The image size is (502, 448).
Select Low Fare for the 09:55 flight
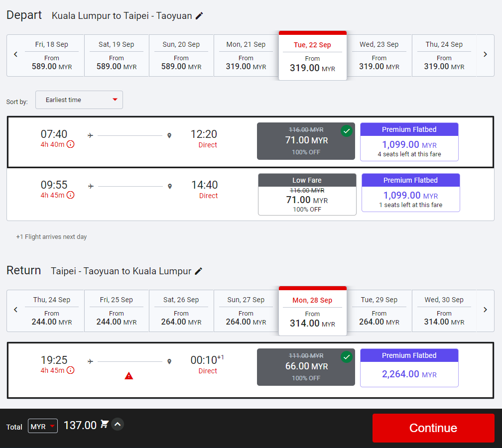(x=307, y=195)
